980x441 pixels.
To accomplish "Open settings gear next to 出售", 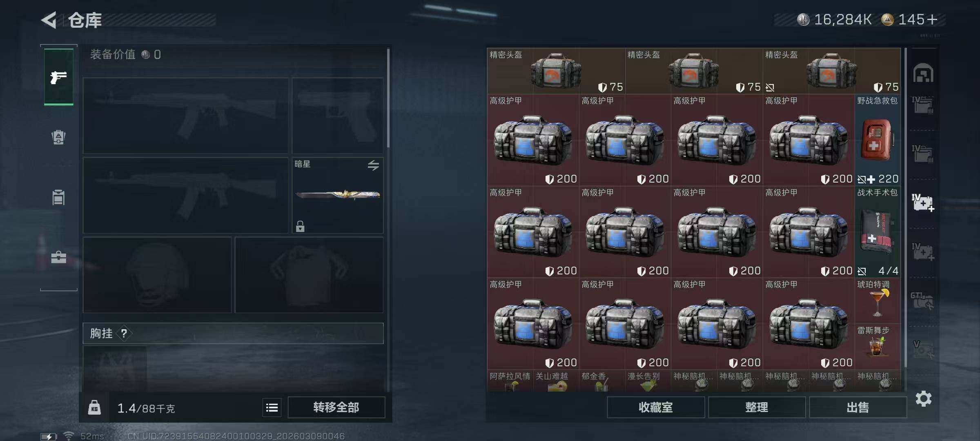I will tap(924, 399).
